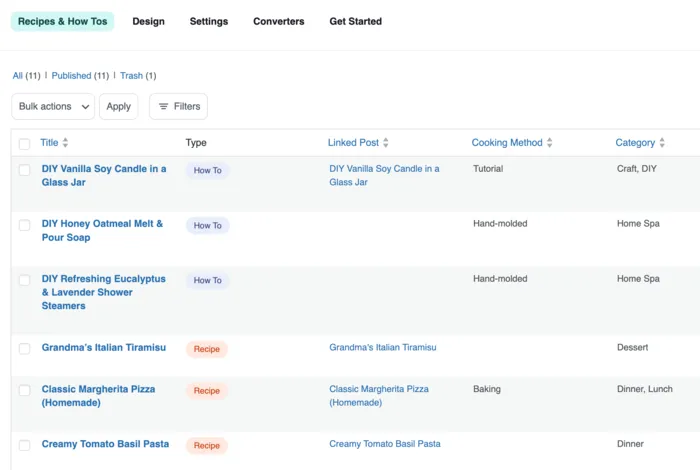Click Recipe badge for Margherita Pizza
This screenshot has height=470, width=700.
[x=207, y=391]
